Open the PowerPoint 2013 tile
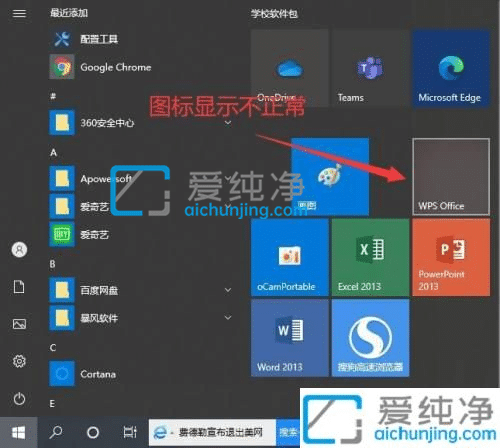This screenshot has height=448, width=500. [451, 257]
